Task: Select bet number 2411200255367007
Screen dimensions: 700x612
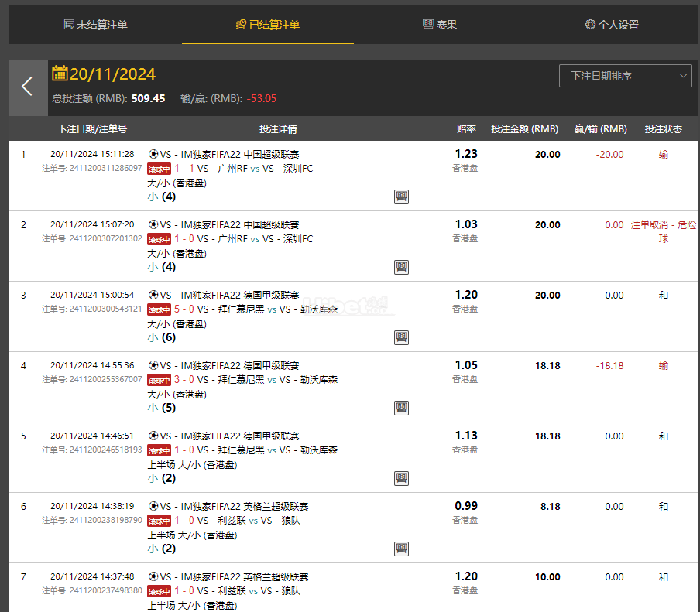Action: pyautogui.click(x=106, y=380)
